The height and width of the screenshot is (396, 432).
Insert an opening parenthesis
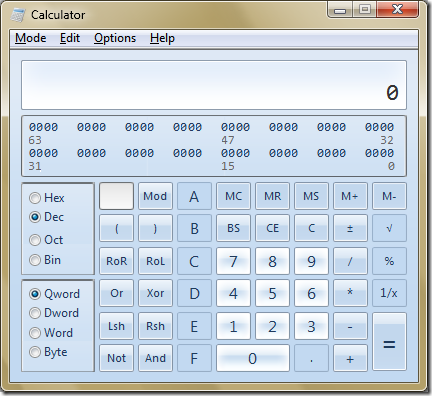click(116, 228)
